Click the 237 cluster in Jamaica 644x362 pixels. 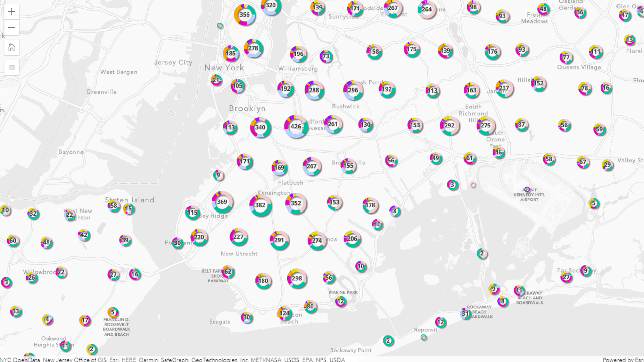pos(504,88)
